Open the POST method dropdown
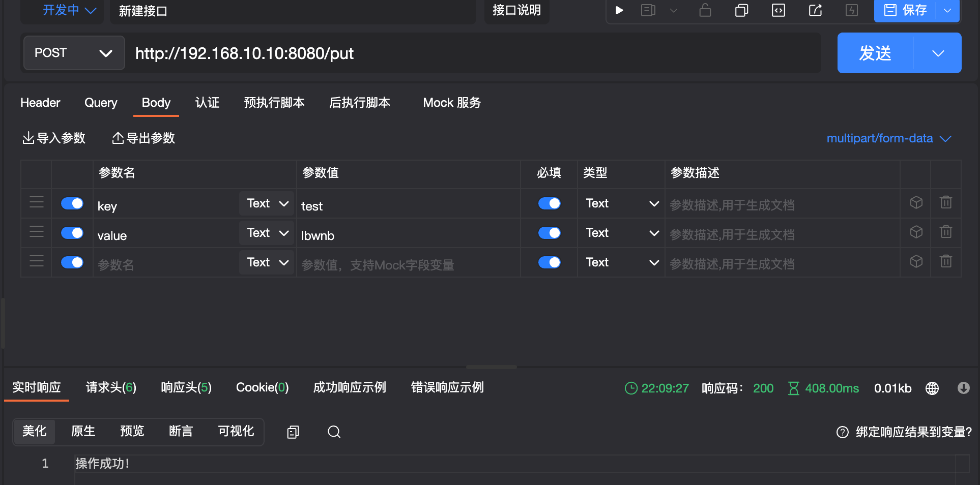This screenshot has width=980, height=485. (x=74, y=53)
